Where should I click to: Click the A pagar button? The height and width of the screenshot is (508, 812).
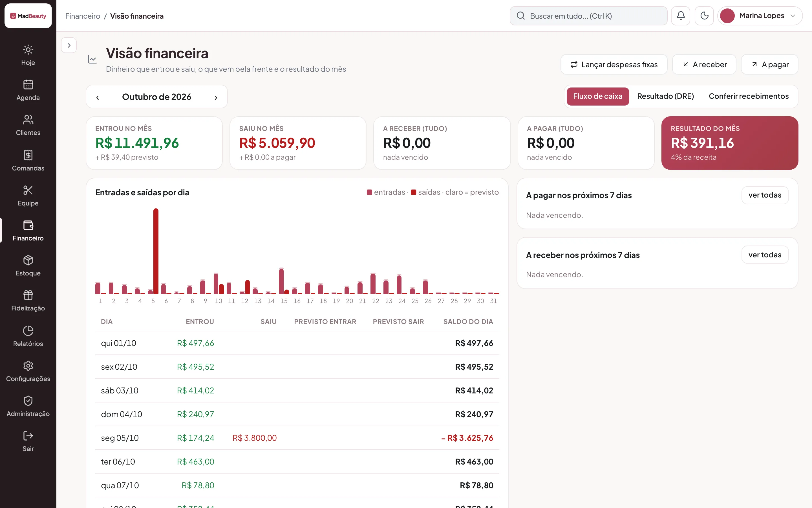(769, 65)
